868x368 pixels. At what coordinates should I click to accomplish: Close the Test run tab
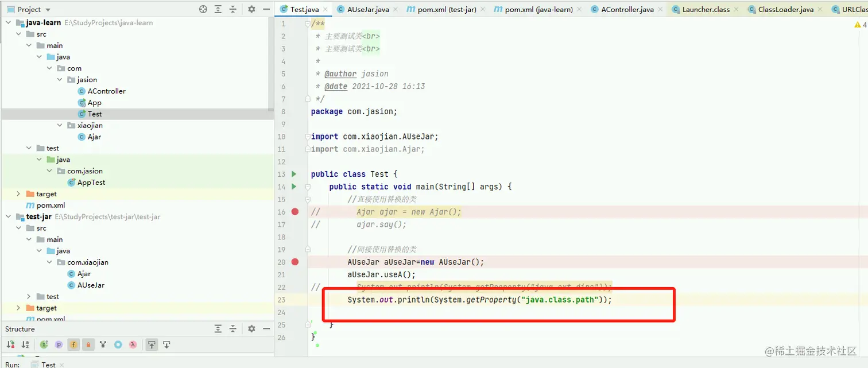pyautogui.click(x=62, y=365)
